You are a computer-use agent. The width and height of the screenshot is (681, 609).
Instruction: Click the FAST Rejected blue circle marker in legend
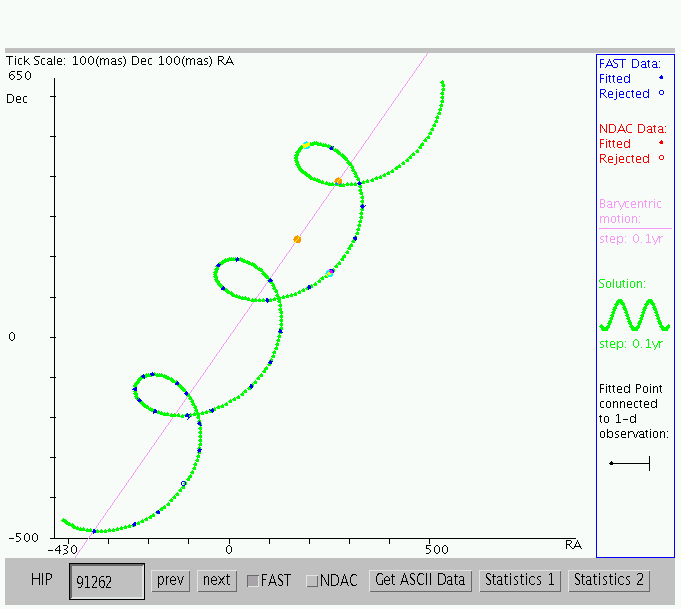(661, 93)
